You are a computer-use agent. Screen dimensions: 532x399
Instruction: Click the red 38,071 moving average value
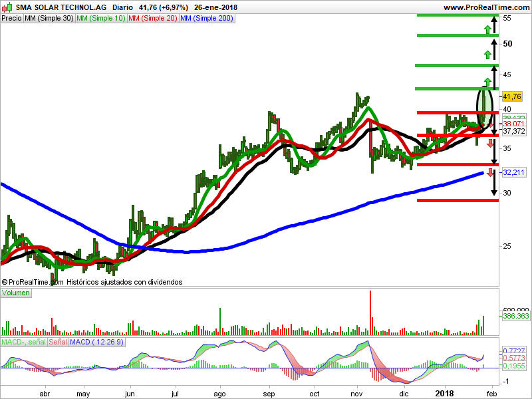click(513, 124)
